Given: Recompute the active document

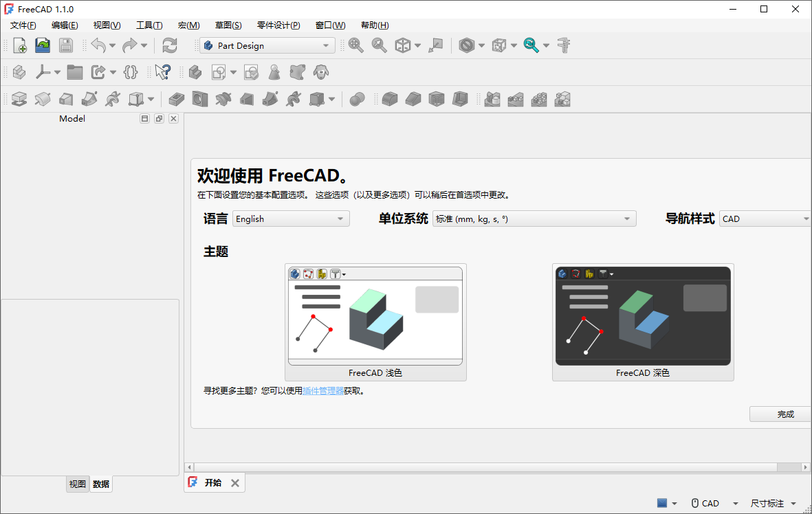Looking at the screenshot, I should pos(169,45).
